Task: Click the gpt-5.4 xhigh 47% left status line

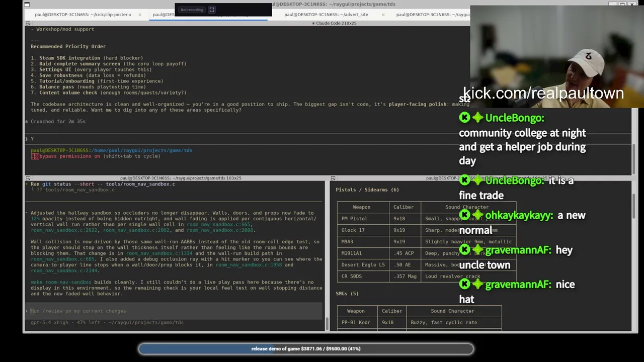Action: click(x=107, y=323)
